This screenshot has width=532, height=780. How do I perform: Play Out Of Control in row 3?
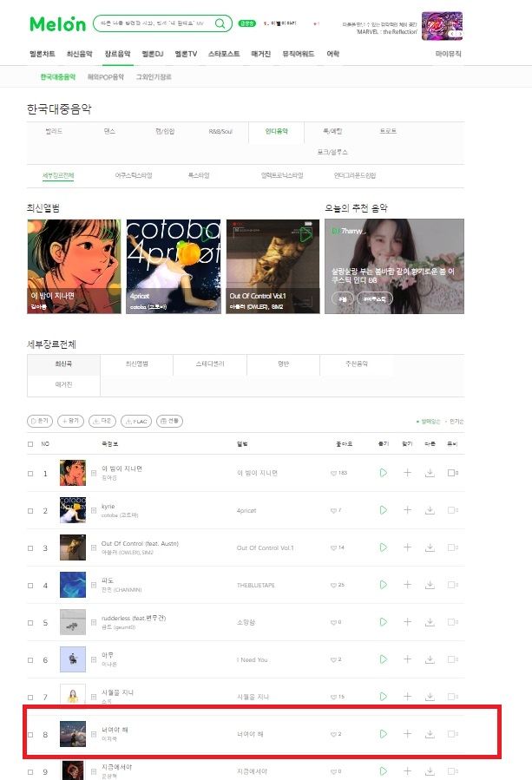[384, 547]
